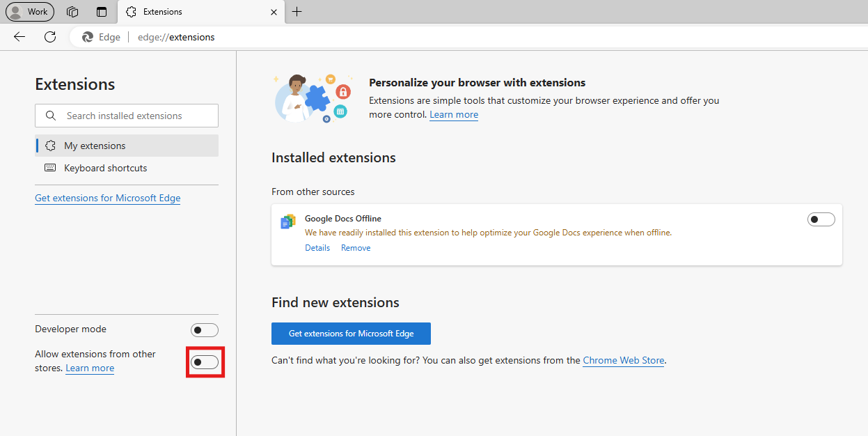Allow extensions from other stores toggle
This screenshot has width=868, height=436.
pyautogui.click(x=205, y=362)
